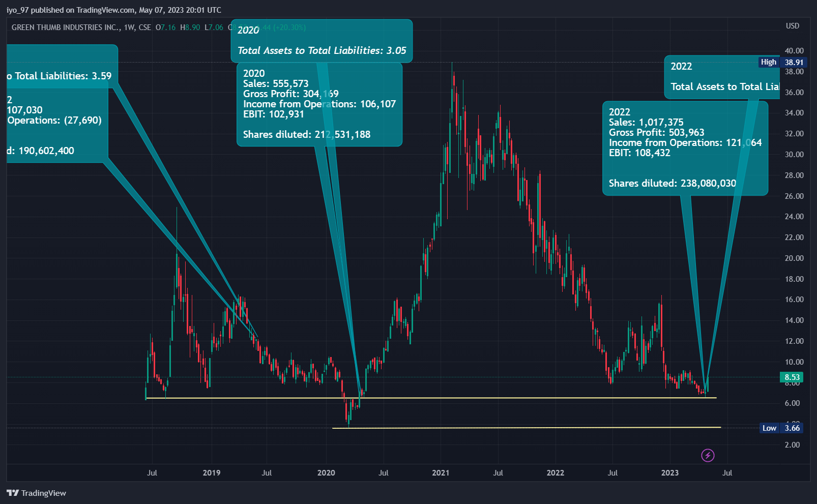Click the high value H8.90
The height and width of the screenshot is (504, 817).
tap(190, 27)
